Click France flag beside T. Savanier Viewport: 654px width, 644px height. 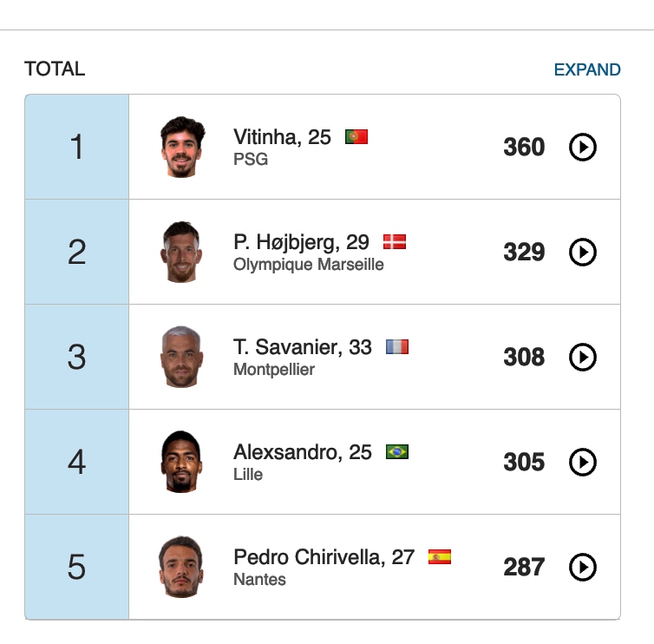tap(397, 347)
